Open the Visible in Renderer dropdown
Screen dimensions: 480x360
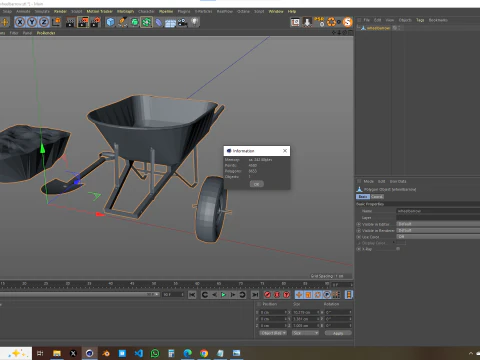click(438, 230)
